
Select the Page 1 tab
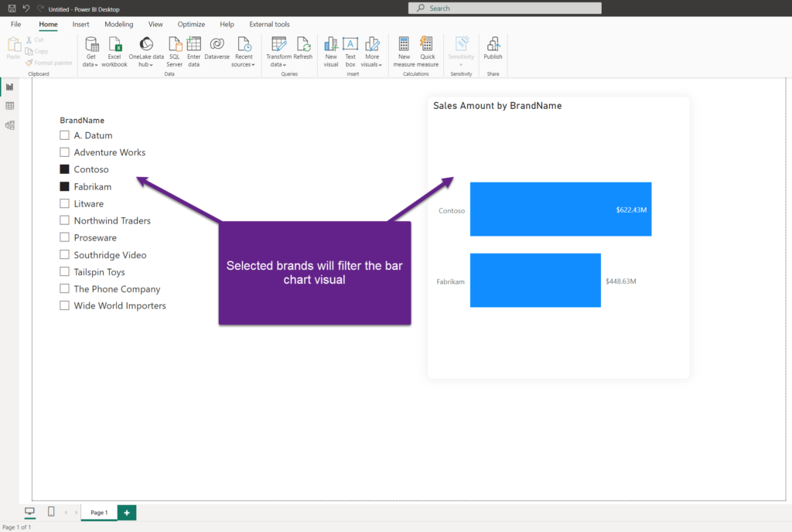(x=99, y=513)
